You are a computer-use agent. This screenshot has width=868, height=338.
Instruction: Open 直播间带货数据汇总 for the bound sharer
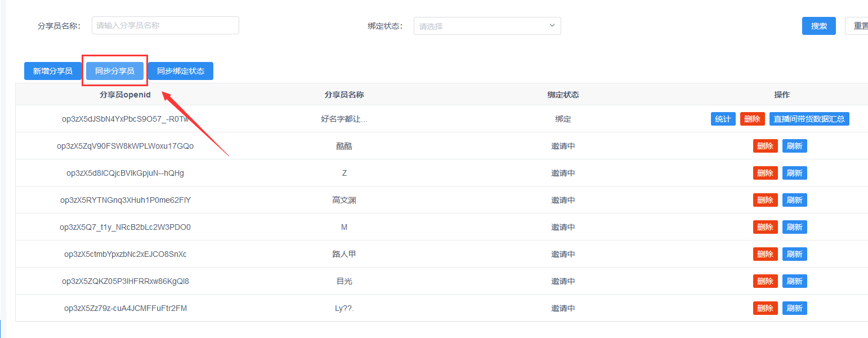click(x=809, y=119)
